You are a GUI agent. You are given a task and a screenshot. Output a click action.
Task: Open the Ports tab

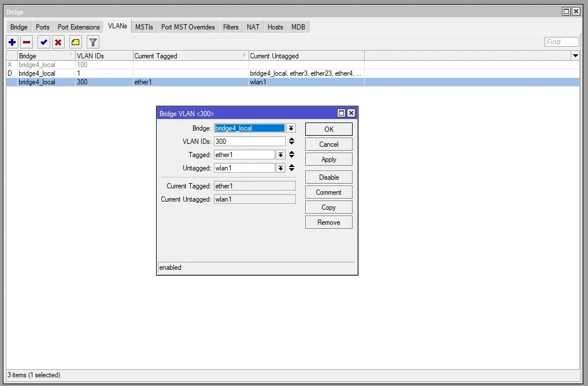click(42, 27)
